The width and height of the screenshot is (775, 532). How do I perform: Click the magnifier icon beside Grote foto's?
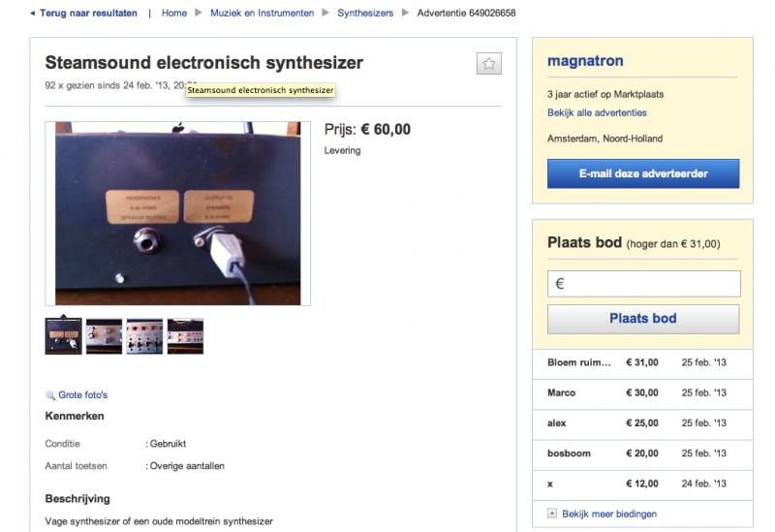pyautogui.click(x=50, y=395)
